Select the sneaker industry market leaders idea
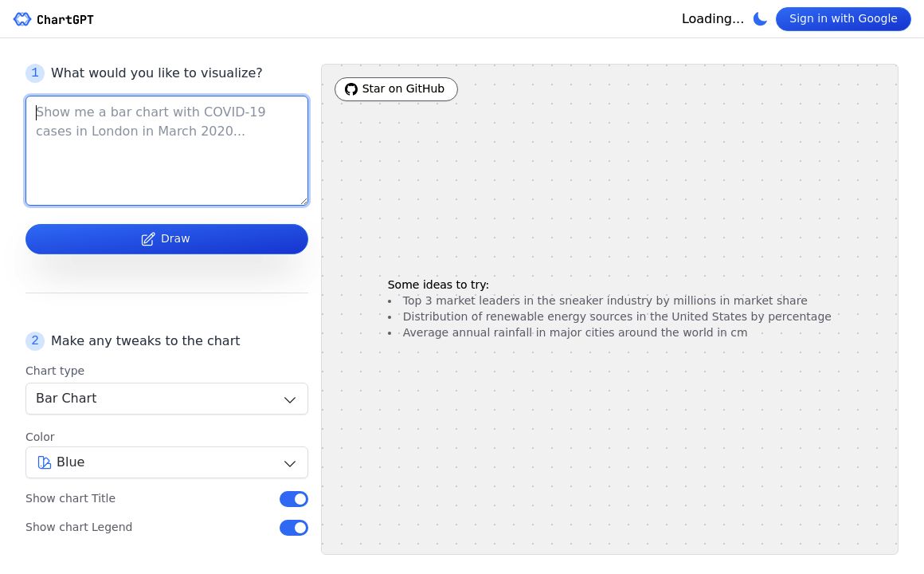Screen dimensions: 924x574 click(605, 301)
